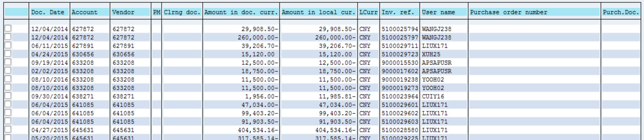The height and width of the screenshot is (140, 644).
Task: Click the Amount in doc. curr. header
Action: pos(241,12)
